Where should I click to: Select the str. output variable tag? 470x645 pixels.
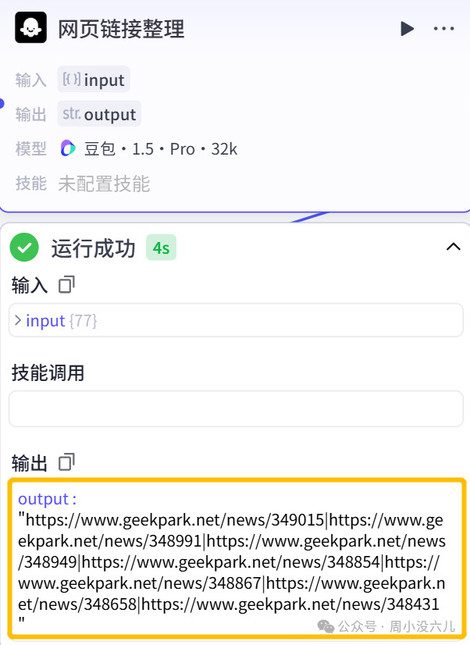click(x=99, y=114)
